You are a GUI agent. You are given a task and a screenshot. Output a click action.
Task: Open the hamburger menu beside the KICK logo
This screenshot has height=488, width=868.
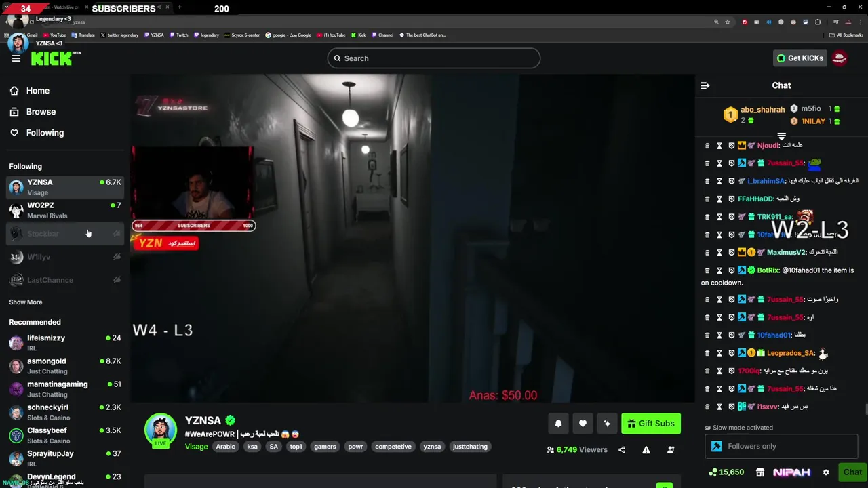[x=16, y=58]
